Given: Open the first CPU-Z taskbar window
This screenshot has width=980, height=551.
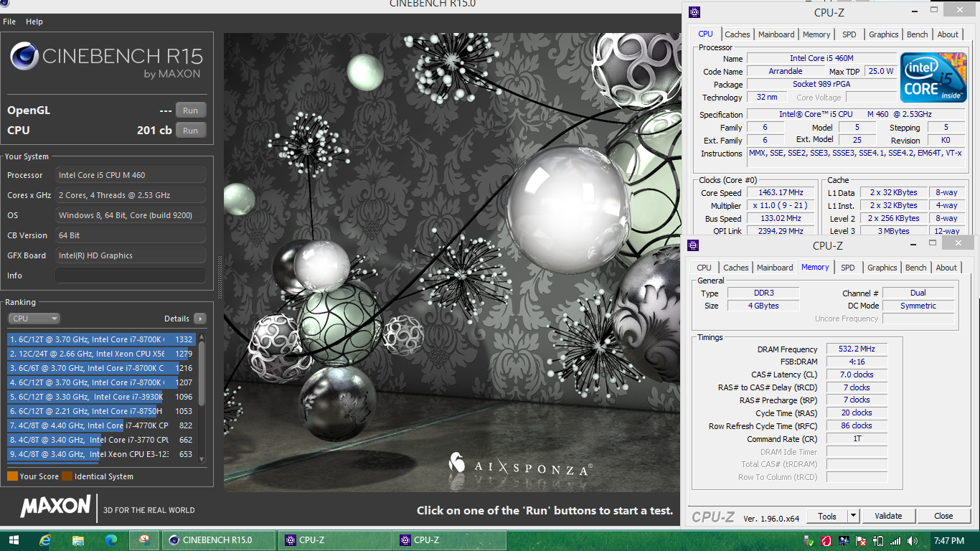Looking at the screenshot, I should 334,540.
